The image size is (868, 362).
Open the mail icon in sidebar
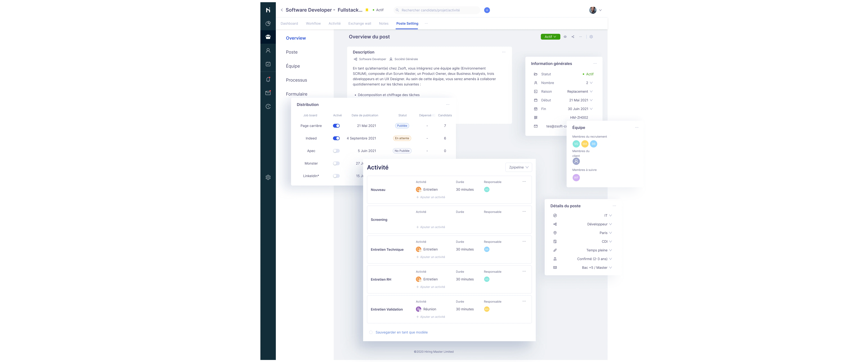coord(268,93)
